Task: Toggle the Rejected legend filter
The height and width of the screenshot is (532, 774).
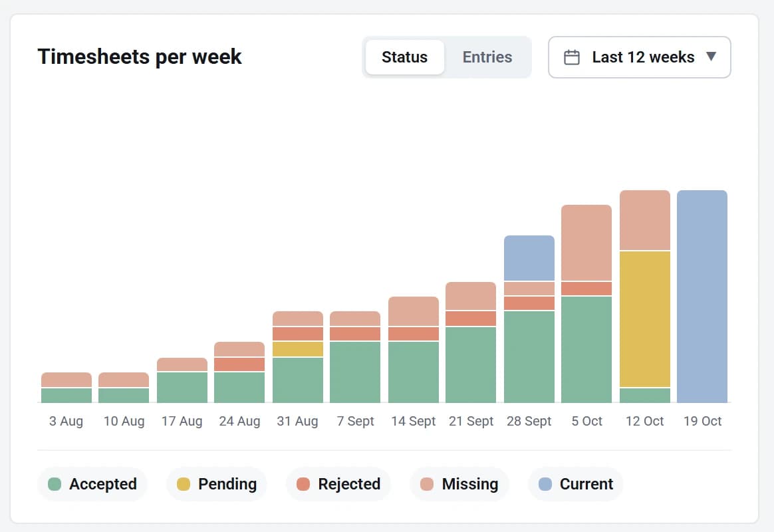Action: [338, 484]
